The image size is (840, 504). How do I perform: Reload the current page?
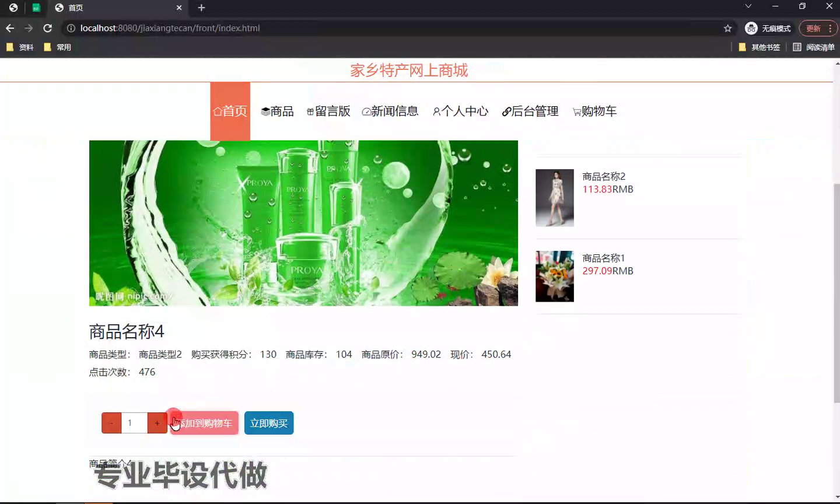pos(48,28)
